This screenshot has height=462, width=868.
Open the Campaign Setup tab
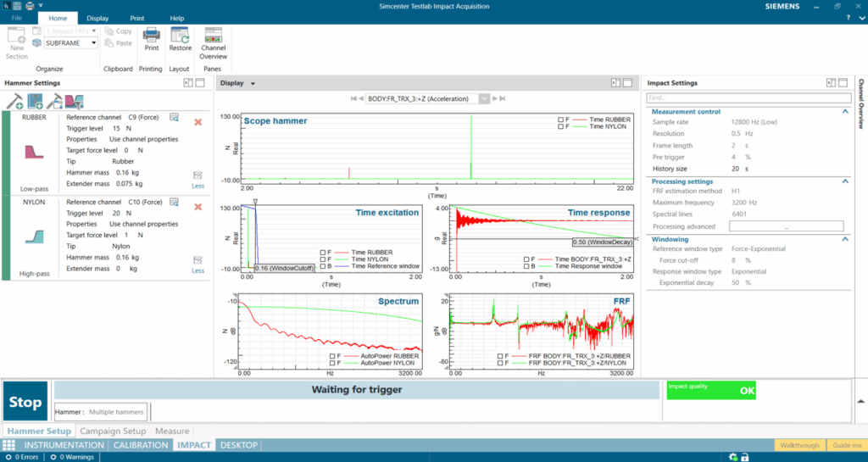point(113,431)
